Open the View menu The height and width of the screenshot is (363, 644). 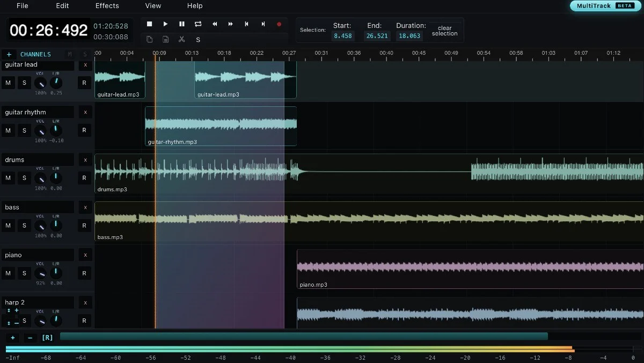(153, 6)
